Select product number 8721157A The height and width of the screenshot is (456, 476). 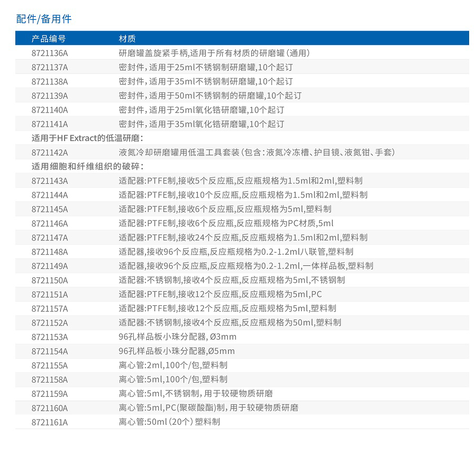(x=50, y=309)
